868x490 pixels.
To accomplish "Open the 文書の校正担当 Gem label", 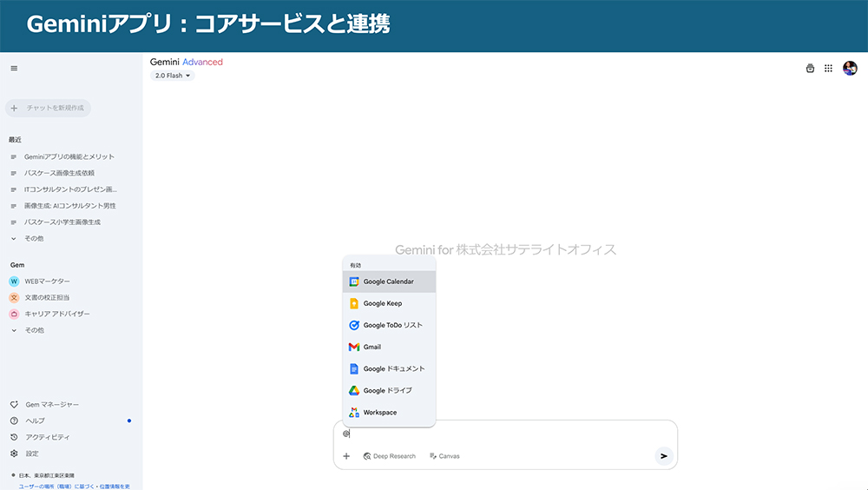I will (47, 298).
